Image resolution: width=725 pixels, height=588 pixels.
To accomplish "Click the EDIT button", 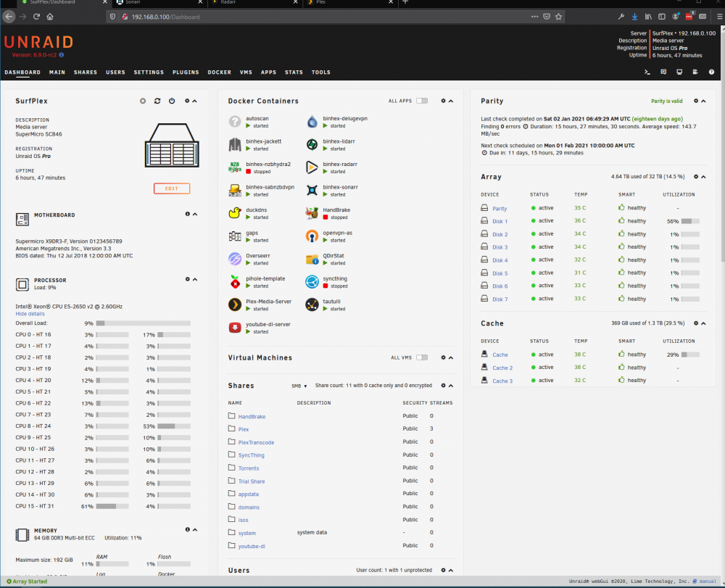I will click(172, 189).
